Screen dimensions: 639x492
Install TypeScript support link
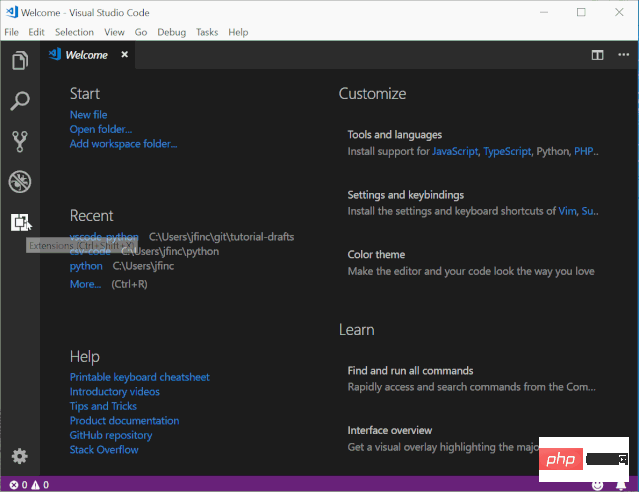pos(507,152)
